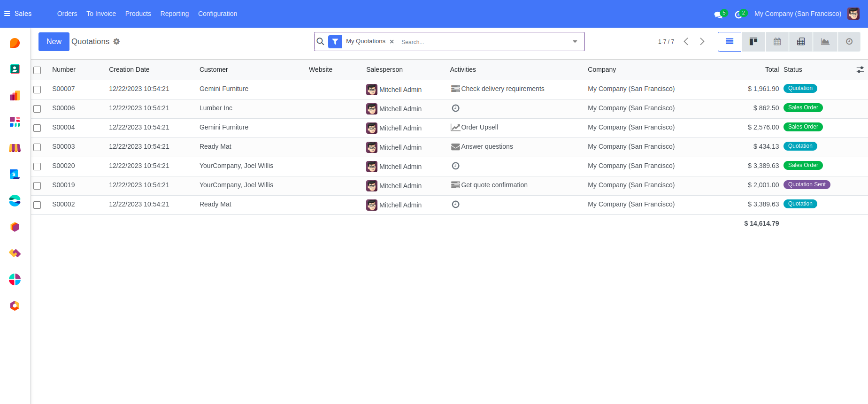Open the activity clock icon for S00002

coord(455,204)
